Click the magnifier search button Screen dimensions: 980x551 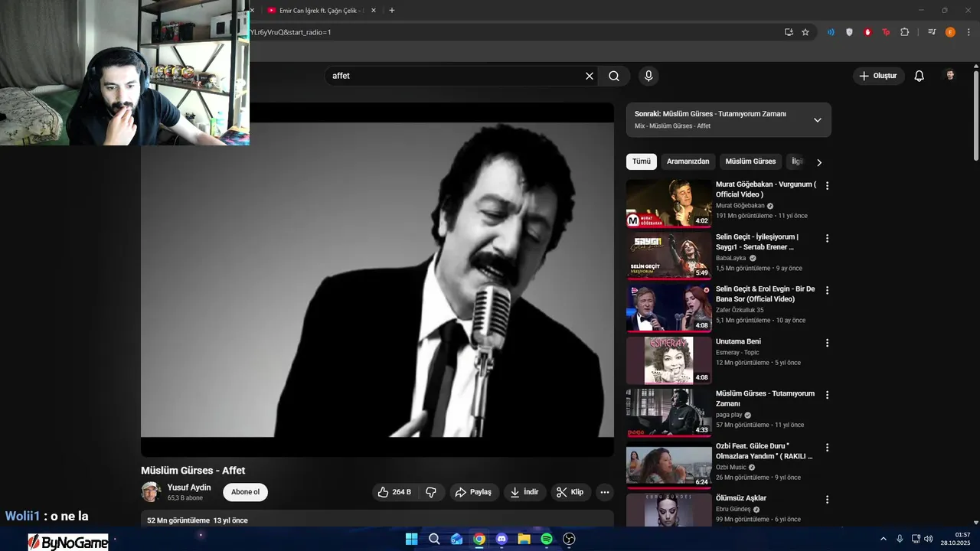click(x=614, y=76)
